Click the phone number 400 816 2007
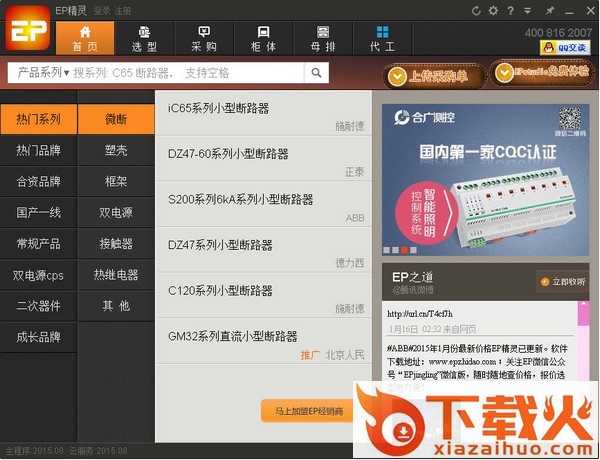This screenshot has height=460, width=600. [x=558, y=33]
